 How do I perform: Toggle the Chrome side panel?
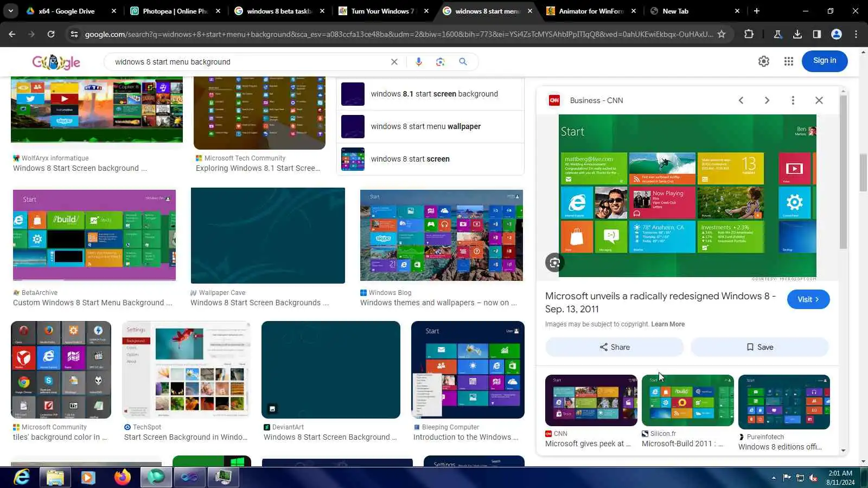point(816,34)
